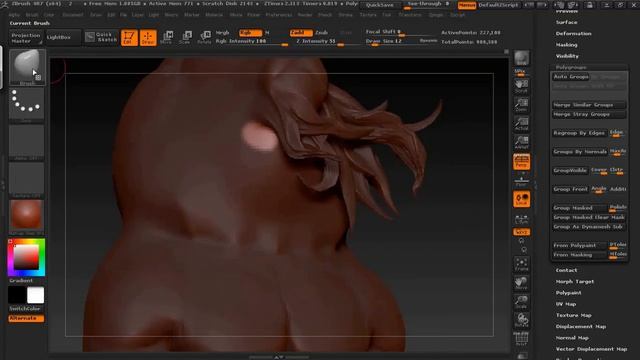The height and width of the screenshot is (360, 640).
Task: Pick a color in the color picker square
Action: coord(27,258)
